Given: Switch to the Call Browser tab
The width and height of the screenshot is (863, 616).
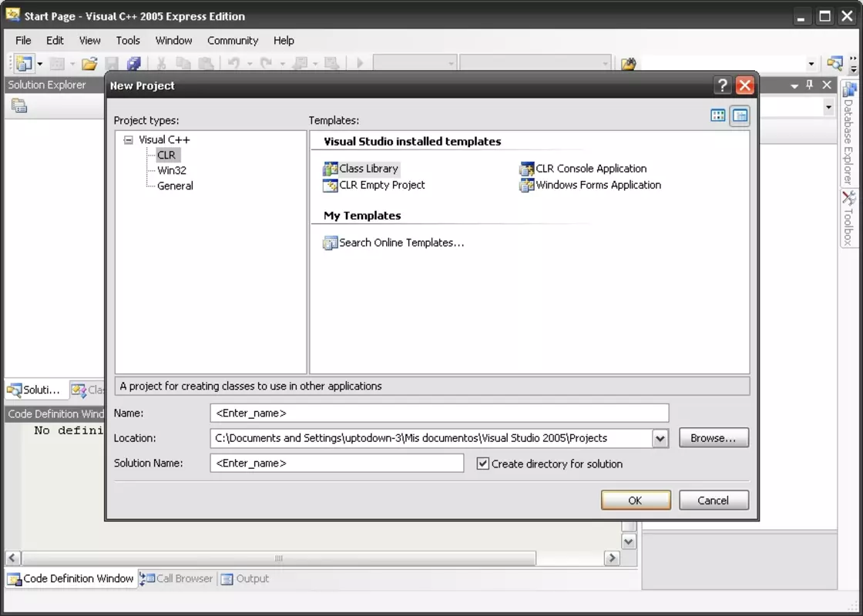Looking at the screenshot, I should [x=177, y=578].
